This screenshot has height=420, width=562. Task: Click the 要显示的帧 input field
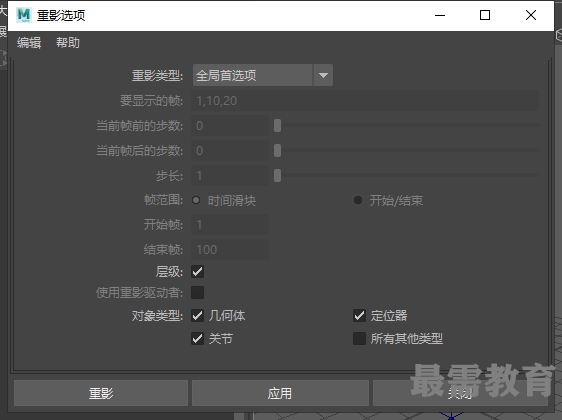click(365, 101)
